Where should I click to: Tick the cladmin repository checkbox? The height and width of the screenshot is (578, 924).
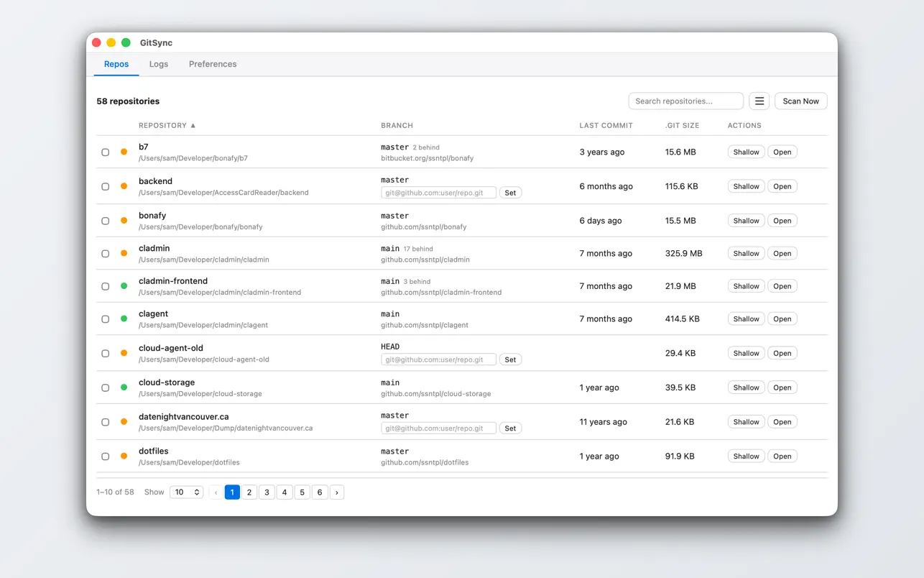(x=105, y=254)
